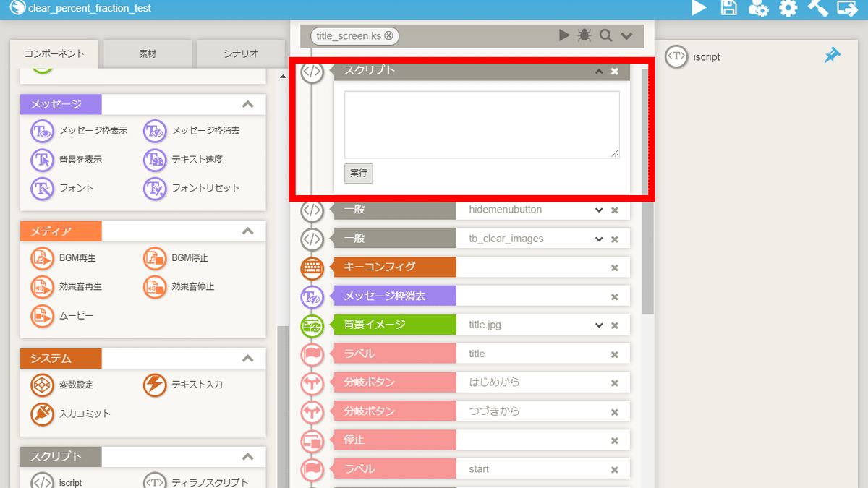This screenshot has height=488, width=868.
Task: Open search in the scenario toolbar
Action: click(x=605, y=35)
